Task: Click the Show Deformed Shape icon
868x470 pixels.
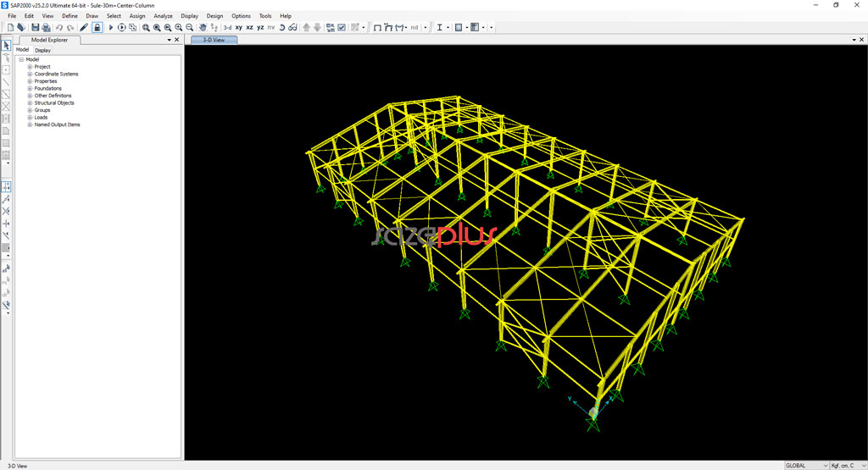Action: (388, 27)
